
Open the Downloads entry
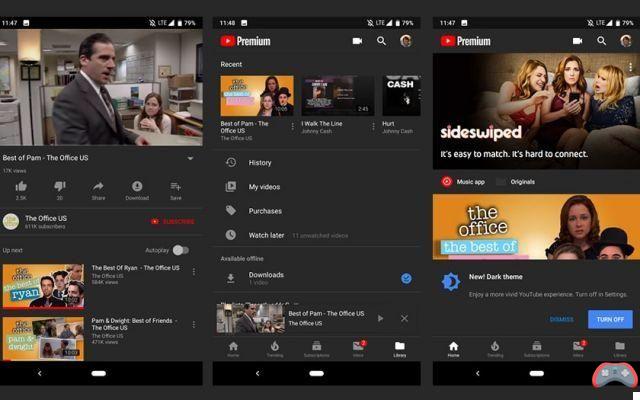tap(317, 278)
